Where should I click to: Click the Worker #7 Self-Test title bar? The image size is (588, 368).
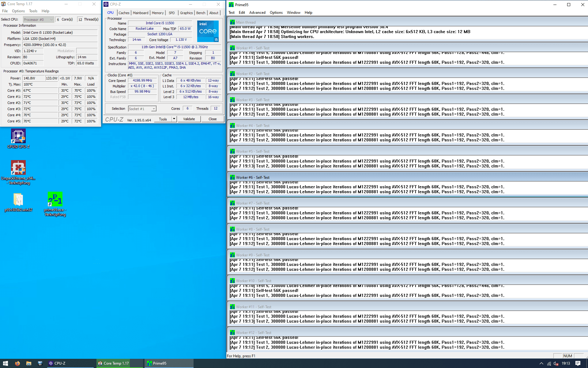point(407,203)
